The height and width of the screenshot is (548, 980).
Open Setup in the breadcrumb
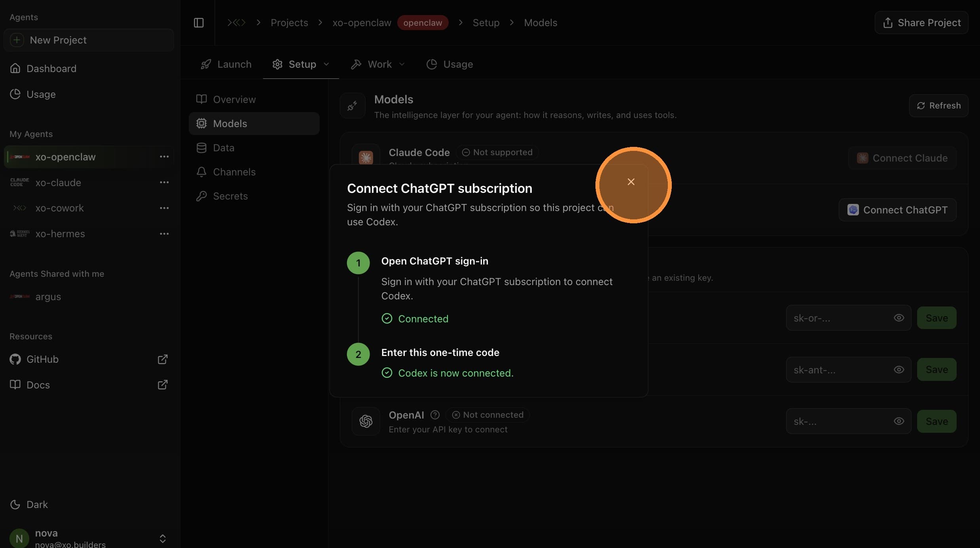[486, 23]
